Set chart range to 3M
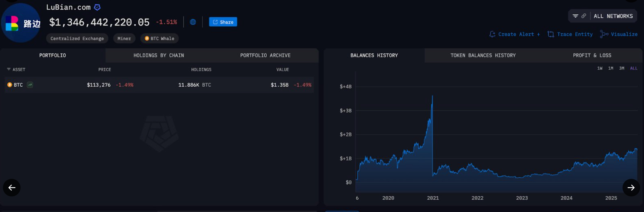The image size is (644, 212). click(622, 68)
